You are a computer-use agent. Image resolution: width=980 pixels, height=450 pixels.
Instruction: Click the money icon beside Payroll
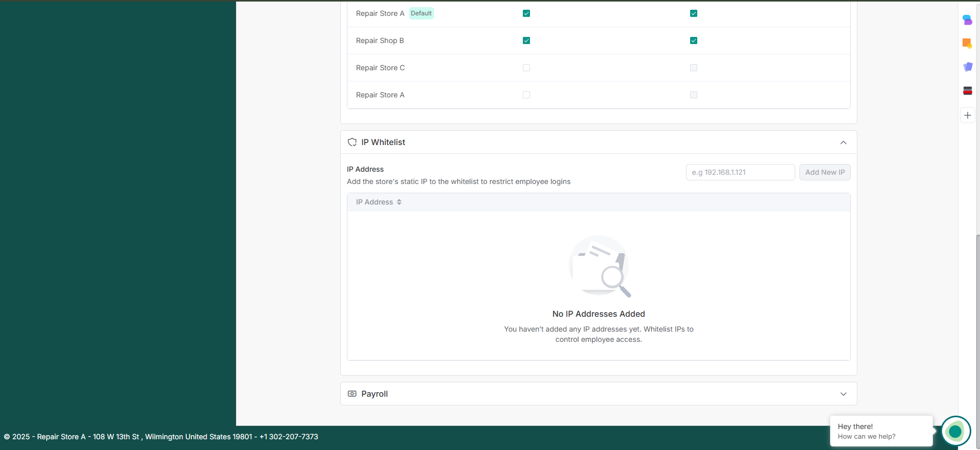tap(352, 394)
